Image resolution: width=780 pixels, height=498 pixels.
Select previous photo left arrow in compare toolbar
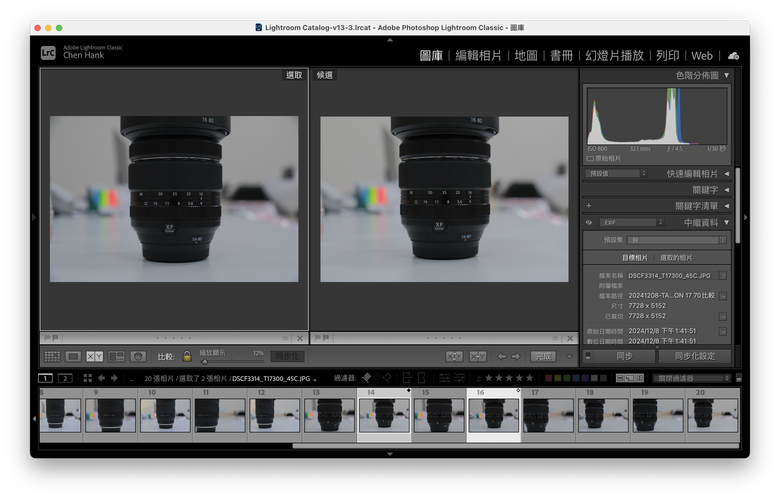click(502, 356)
